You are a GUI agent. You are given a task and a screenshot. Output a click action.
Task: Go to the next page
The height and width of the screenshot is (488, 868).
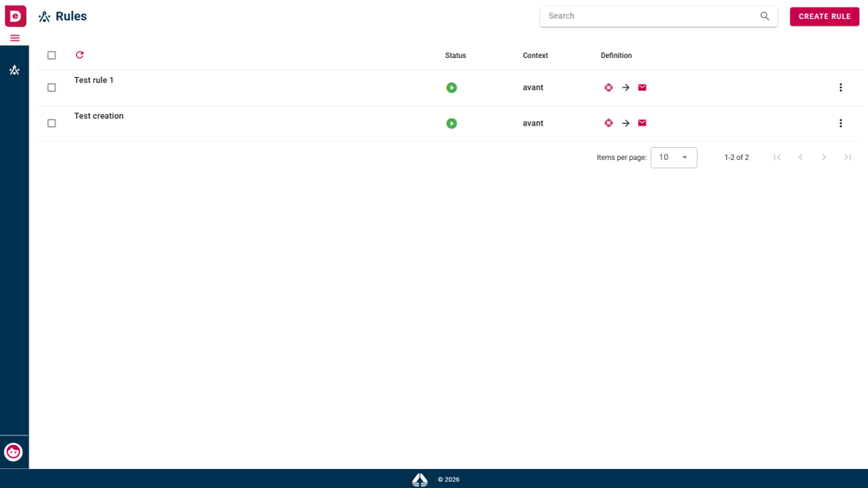coord(824,157)
